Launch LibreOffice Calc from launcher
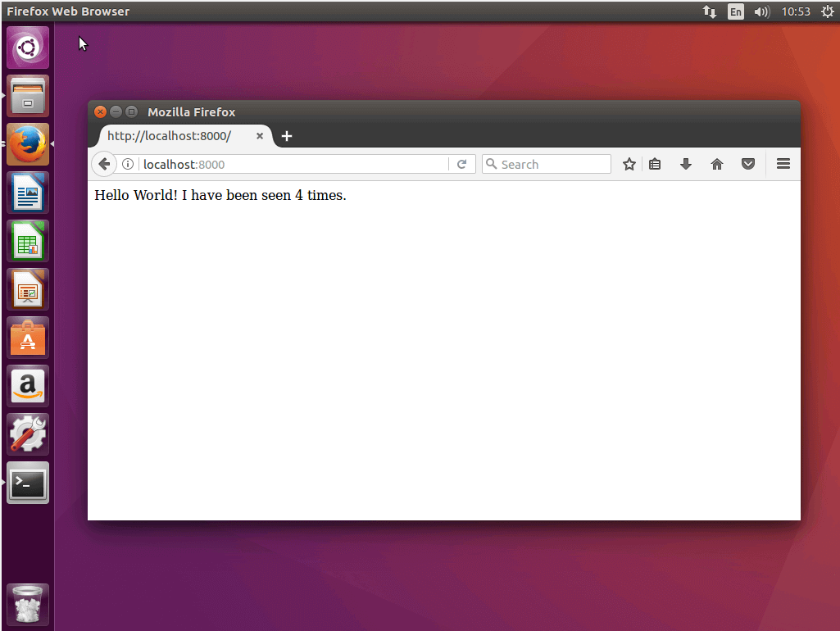Image resolution: width=840 pixels, height=631 pixels. 28,241
